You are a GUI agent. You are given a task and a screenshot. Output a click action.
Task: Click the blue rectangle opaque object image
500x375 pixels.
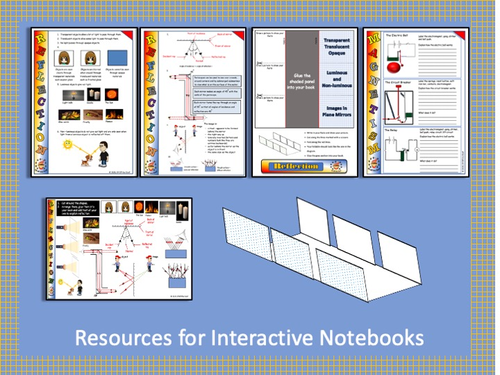point(117,58)
